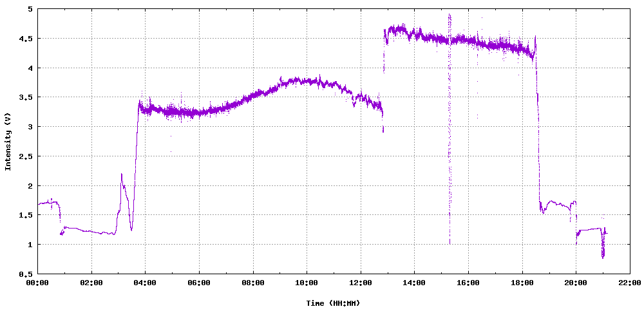The width and height of the screenshot is (644, 309).
Task: Click the y-axis tick label 1
Action: pyautogui.click(x=32, y=245)
